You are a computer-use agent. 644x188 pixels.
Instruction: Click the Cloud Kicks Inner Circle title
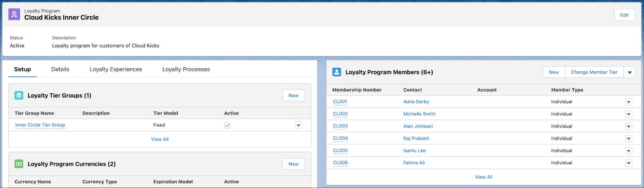(x=61, y=17)
